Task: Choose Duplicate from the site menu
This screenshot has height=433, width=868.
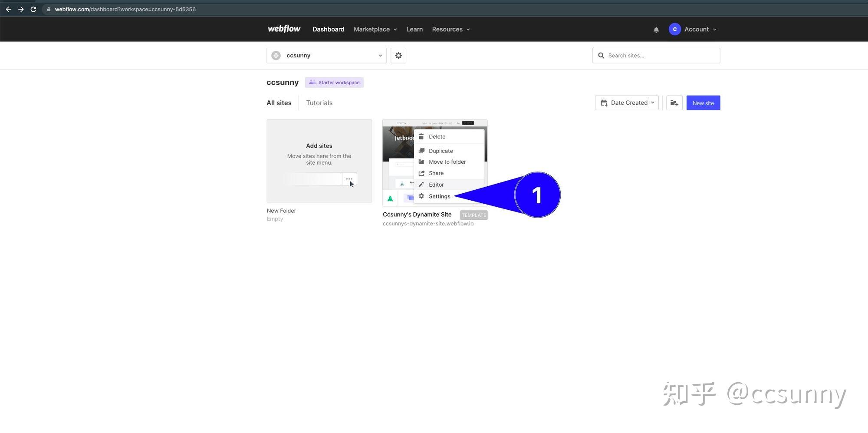Action: click(449, 151)
